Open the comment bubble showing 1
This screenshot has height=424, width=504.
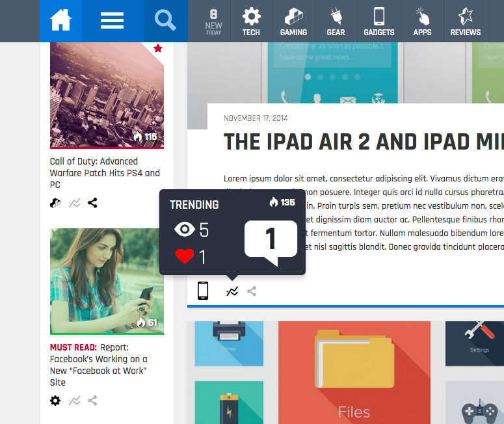pyautogui.click(x=271, y=241)
